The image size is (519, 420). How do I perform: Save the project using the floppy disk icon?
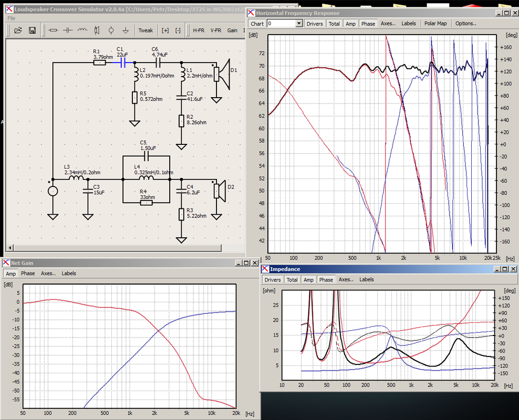click(33, 30)
